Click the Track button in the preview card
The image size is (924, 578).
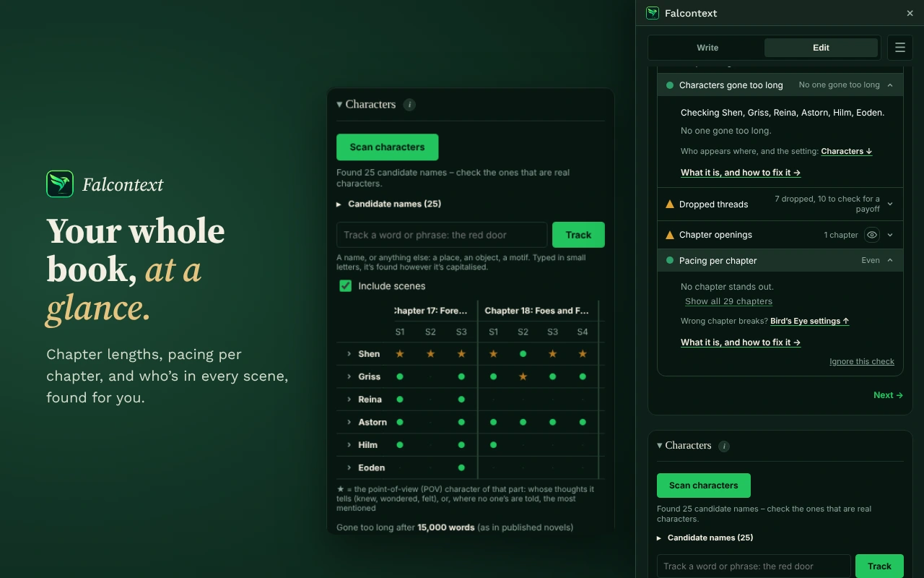coord(578,235)
